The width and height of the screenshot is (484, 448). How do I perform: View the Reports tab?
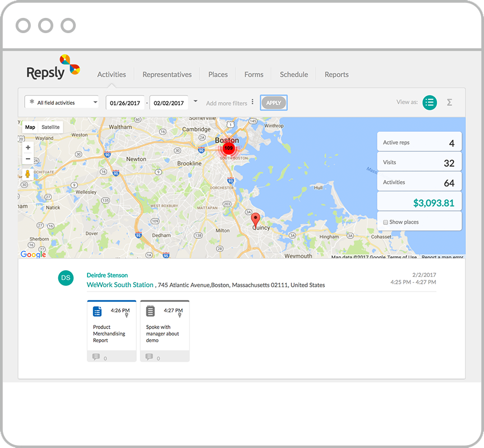[337, 75]
